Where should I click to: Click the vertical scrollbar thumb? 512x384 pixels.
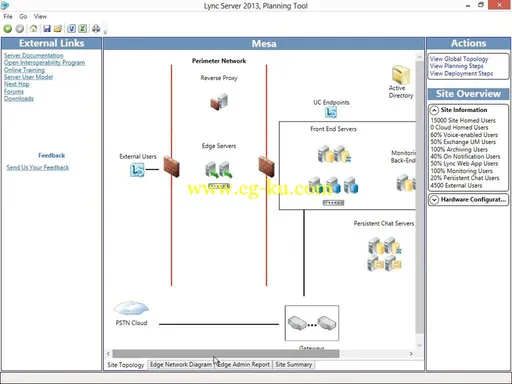coord(419,197)
